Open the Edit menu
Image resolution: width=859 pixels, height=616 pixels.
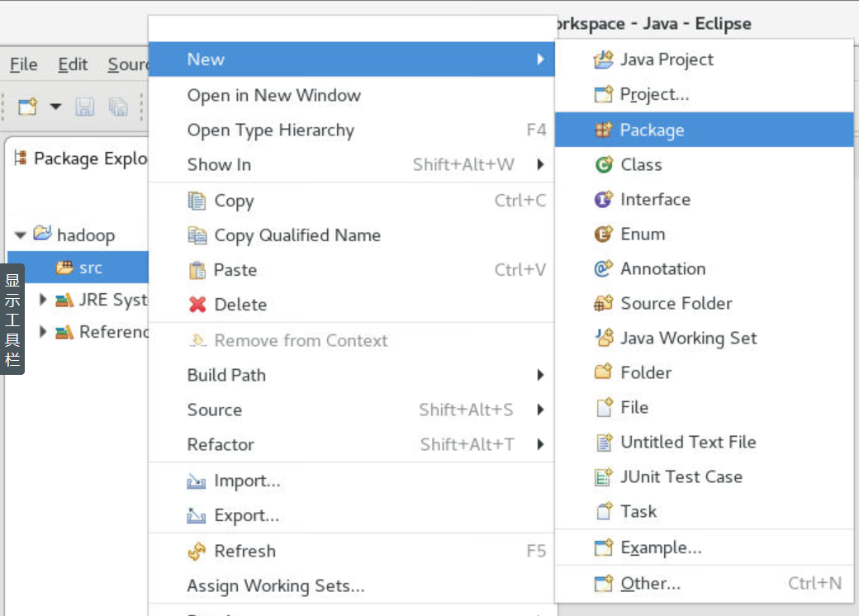(x=73, y=64)
